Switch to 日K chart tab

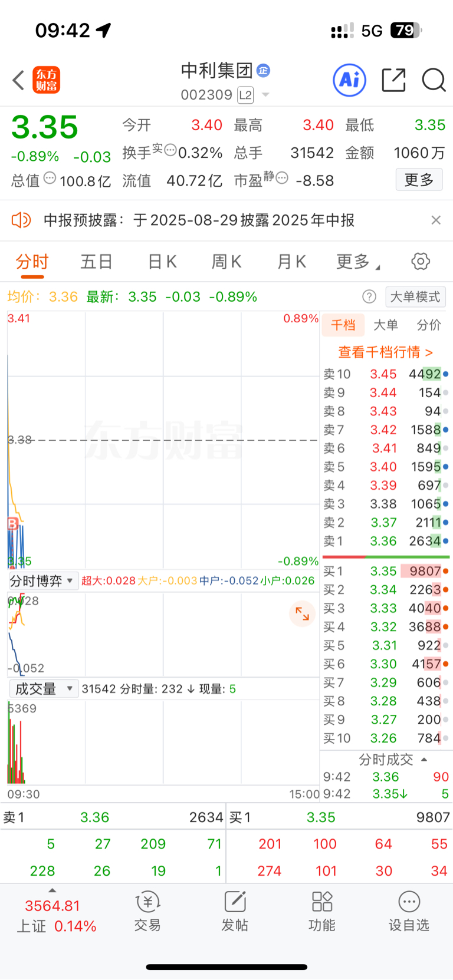click(162, 262)
